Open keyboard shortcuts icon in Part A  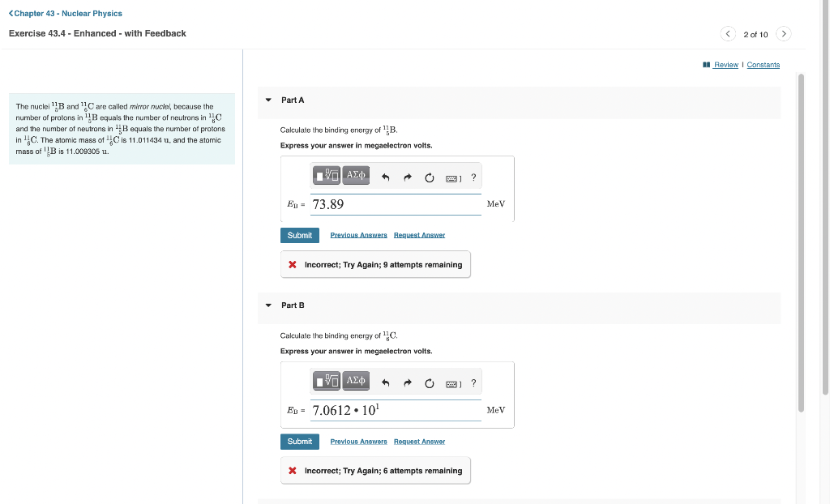click(x=453, y=178)
